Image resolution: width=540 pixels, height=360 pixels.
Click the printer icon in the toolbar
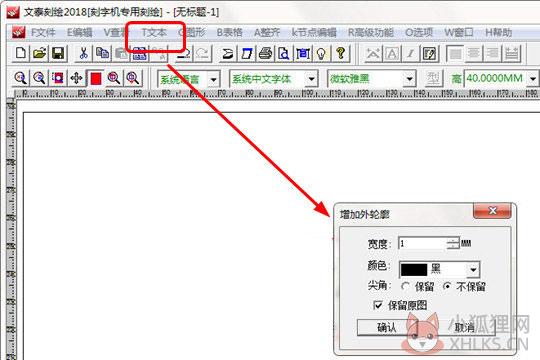click(265, 53)
